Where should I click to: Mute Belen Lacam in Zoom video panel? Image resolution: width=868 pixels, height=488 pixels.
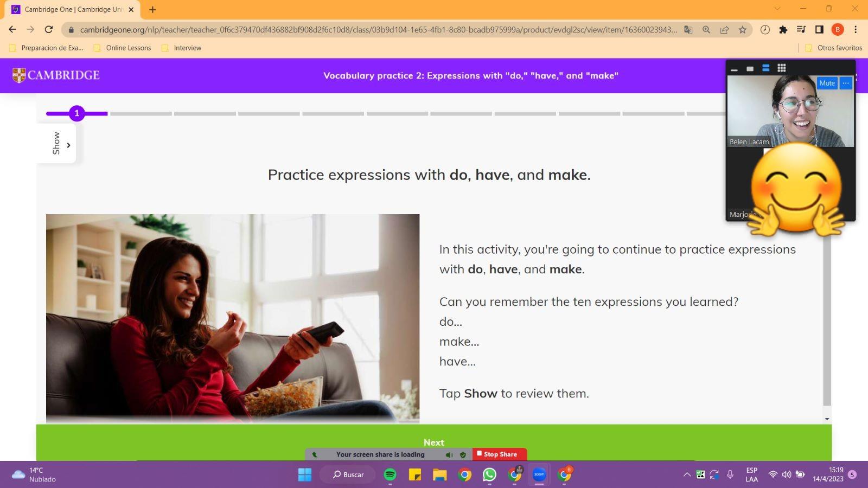(827, 83)
